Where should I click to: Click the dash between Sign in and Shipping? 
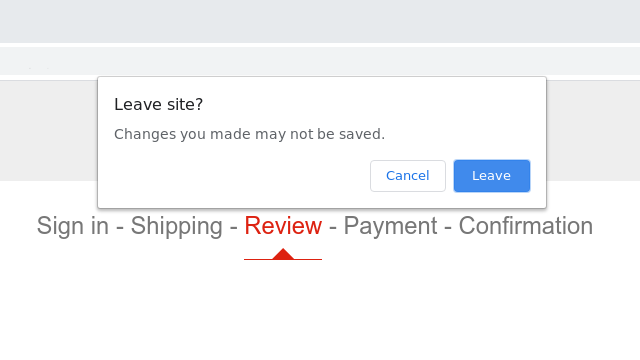(120, 227)
